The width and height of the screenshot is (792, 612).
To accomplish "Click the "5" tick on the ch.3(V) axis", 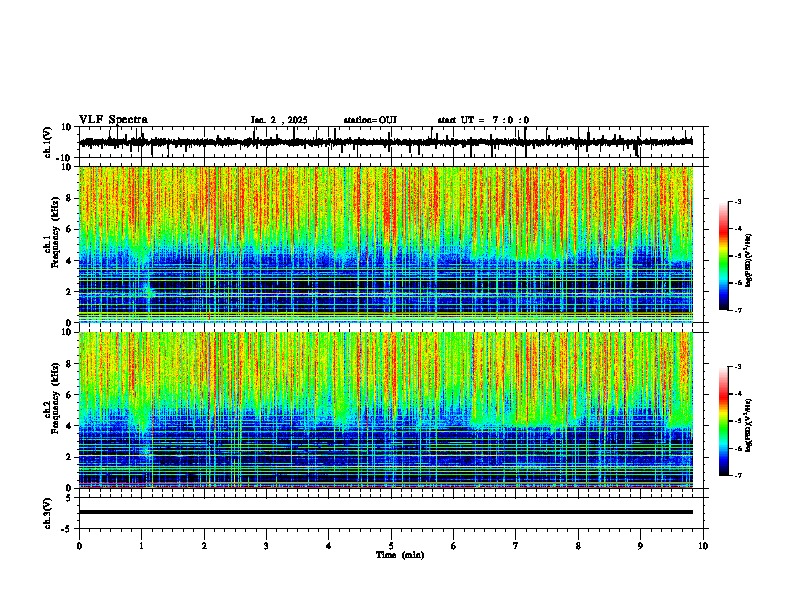I will tap(69, 498).
